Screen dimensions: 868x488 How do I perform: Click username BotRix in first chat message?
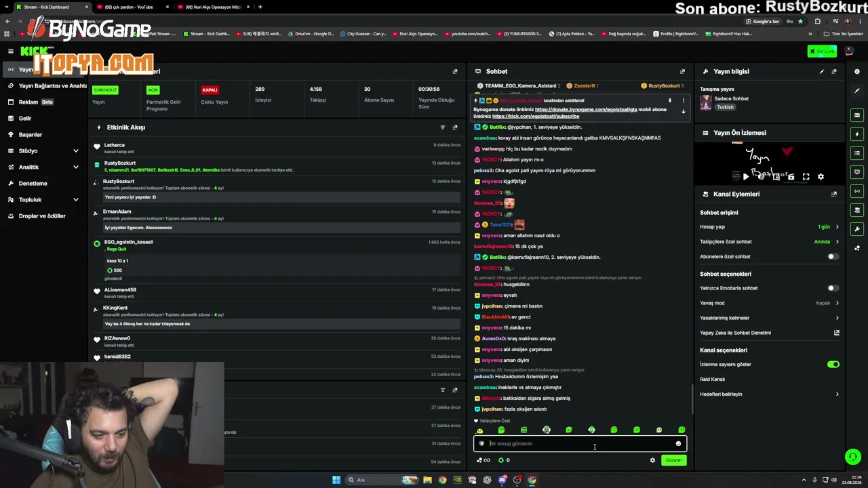coord(497,127)
